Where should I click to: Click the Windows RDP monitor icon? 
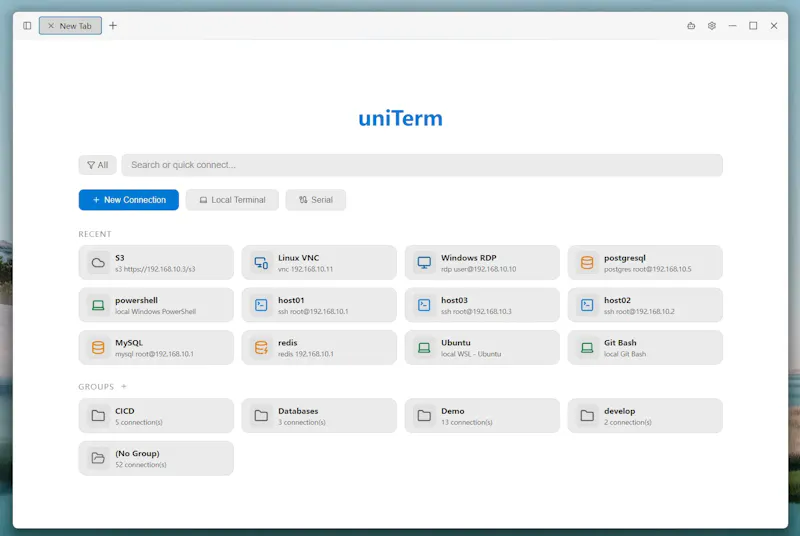[424, 263]
